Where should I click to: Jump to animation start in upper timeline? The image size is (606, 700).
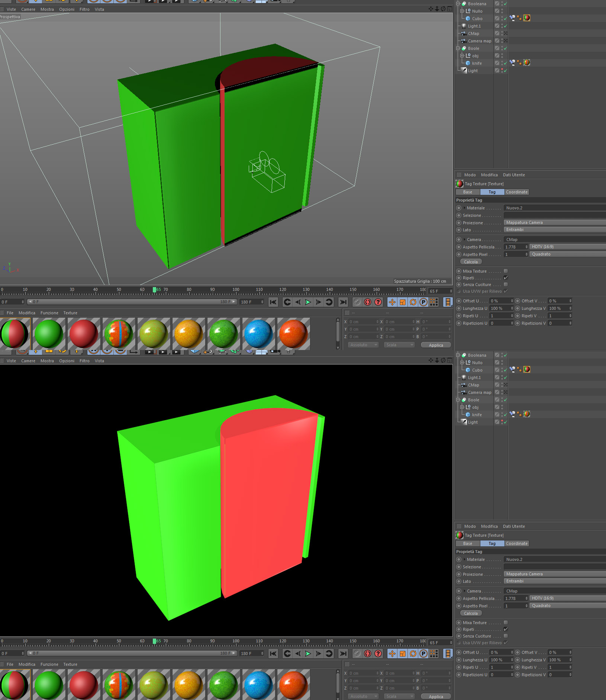click(273, 302)
